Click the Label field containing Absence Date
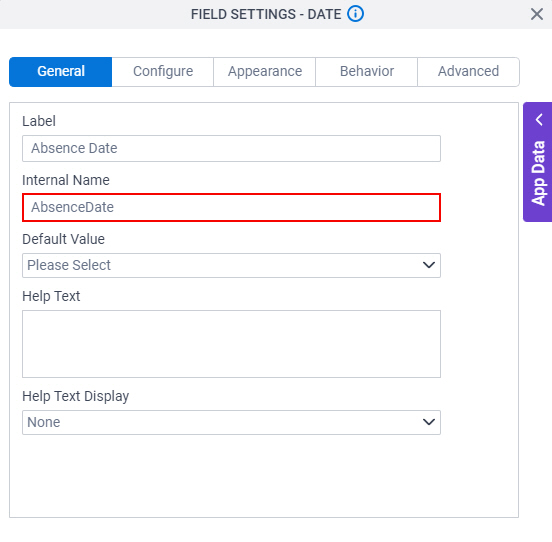 coord(231,149)
